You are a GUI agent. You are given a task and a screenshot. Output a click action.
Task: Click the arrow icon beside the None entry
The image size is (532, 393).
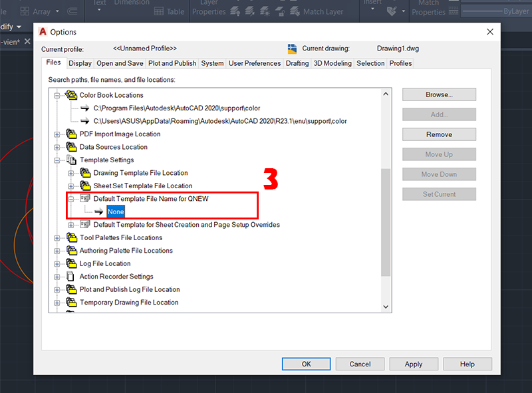click(x=98, y=211)
